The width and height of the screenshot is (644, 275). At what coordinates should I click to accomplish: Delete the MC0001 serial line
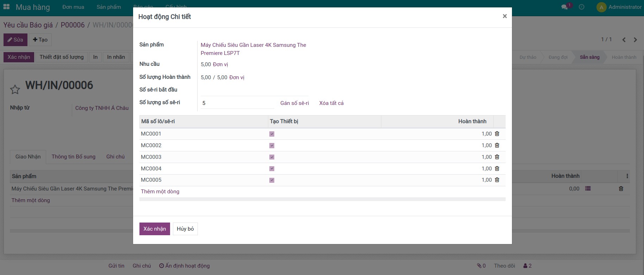click(x=497, y=134)
